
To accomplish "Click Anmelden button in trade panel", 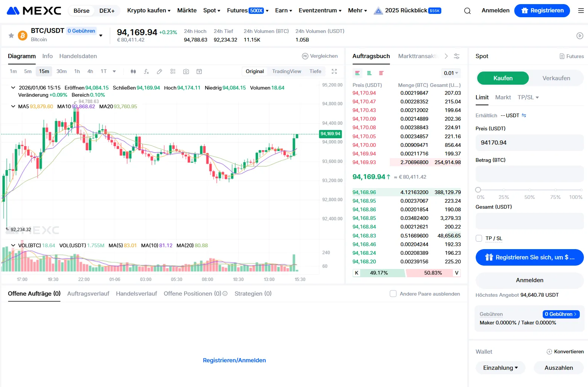I will 530,280.
